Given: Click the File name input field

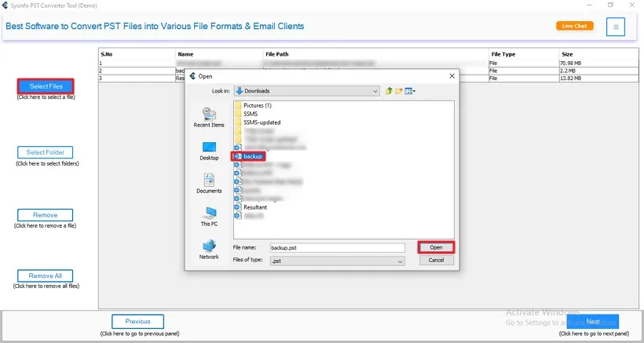Looking at the screenshot, I should tap(337, 248).
